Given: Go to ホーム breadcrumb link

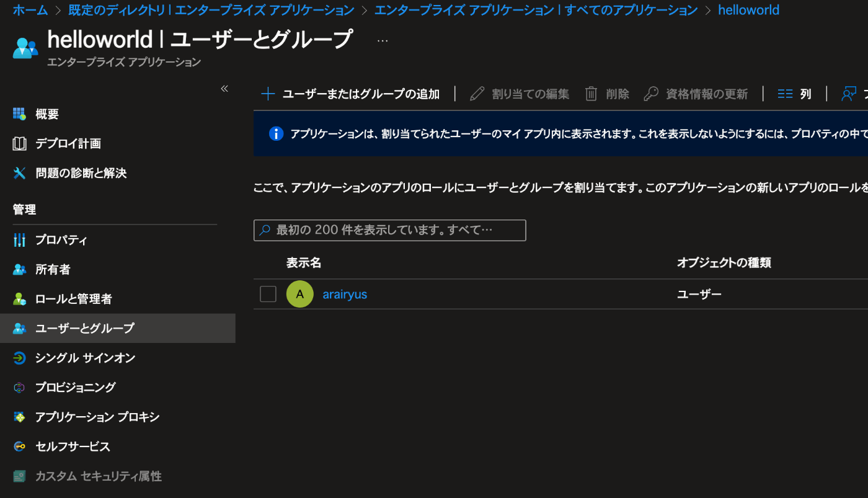Looking at the screenshot, I should coord(30,10).
